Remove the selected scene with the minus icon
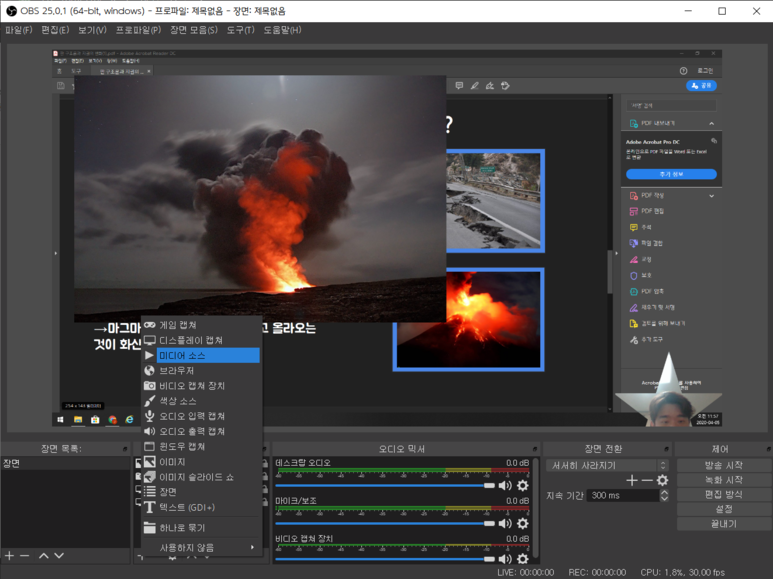This screenshot has width=773, height=579. click(x=25, y=556)
